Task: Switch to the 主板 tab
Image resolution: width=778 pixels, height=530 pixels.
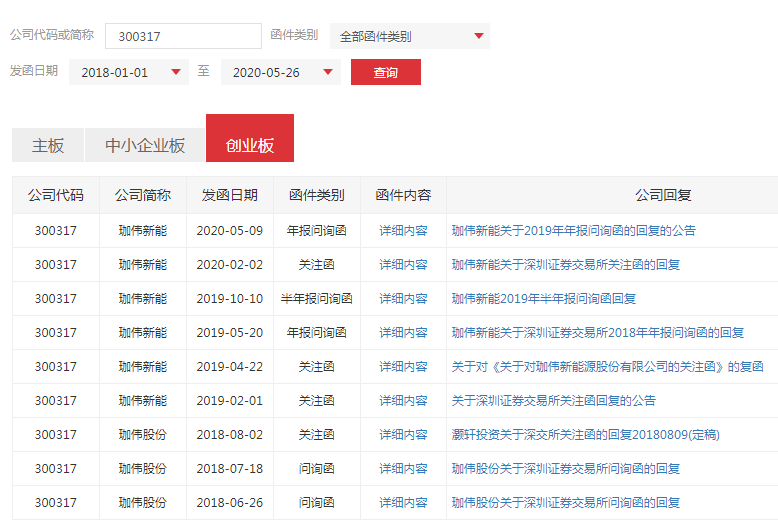Action: pos(48,145)
